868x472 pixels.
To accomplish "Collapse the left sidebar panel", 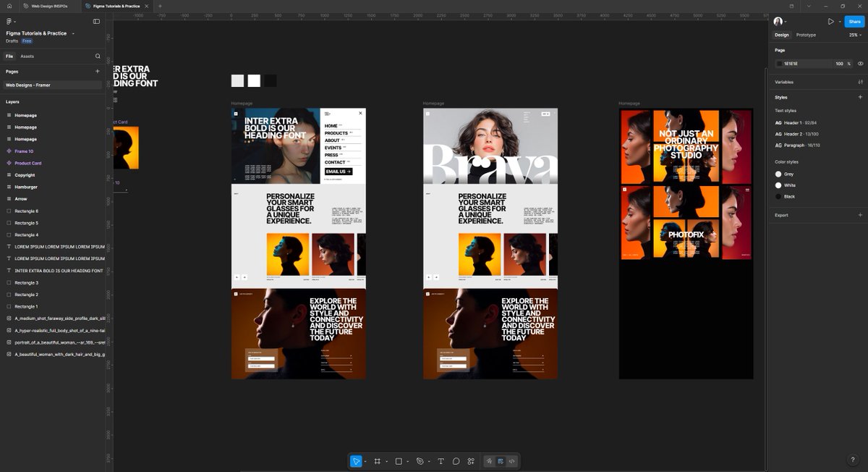I will (96, 22).
